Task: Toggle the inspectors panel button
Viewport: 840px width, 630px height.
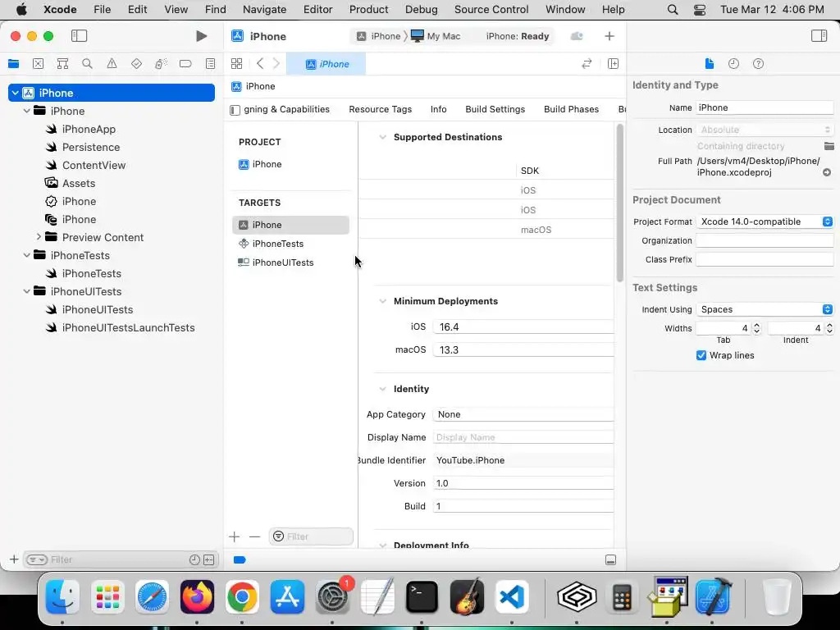Action: point(819,36)
